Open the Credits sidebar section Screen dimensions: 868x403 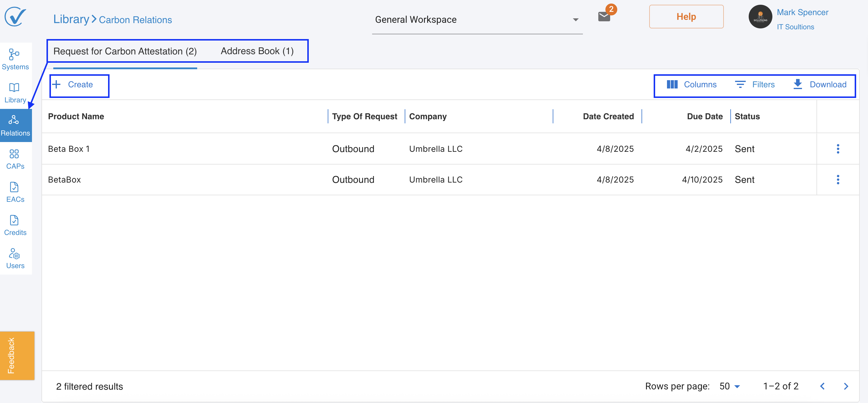click(x=15, y=225)
